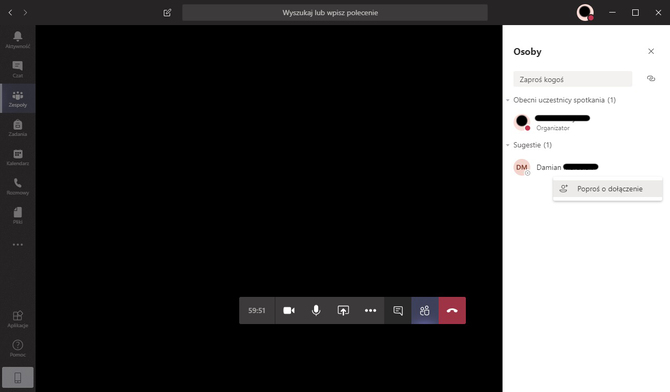This screenshot has width=670, height=392.
Task: Open the Czat section in sidebar
Action: tap(18, 69)
